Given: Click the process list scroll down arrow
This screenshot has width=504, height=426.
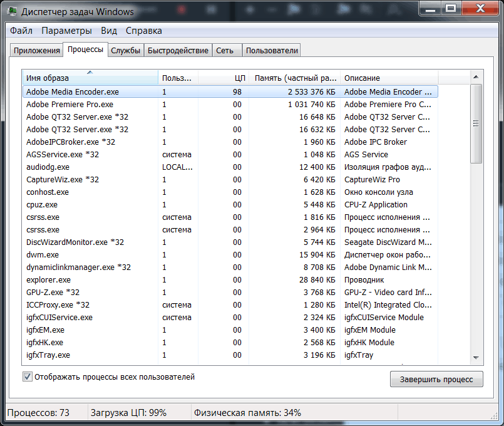Looking at the screenshot, I should 476,358.
